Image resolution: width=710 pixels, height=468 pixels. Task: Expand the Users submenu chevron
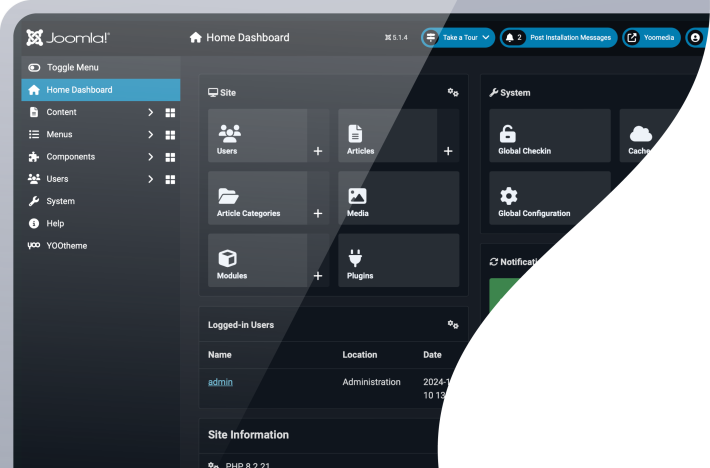pos(150,179)
